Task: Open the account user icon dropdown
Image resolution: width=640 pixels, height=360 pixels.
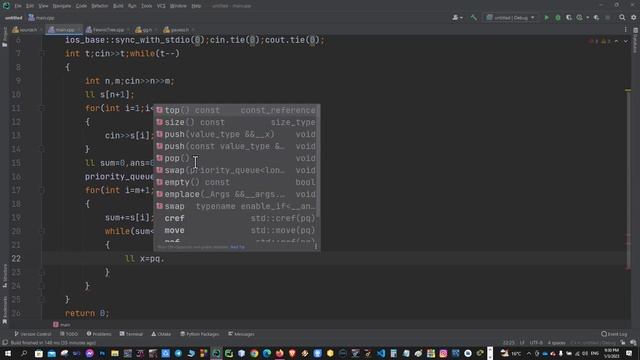Action: 458,18
